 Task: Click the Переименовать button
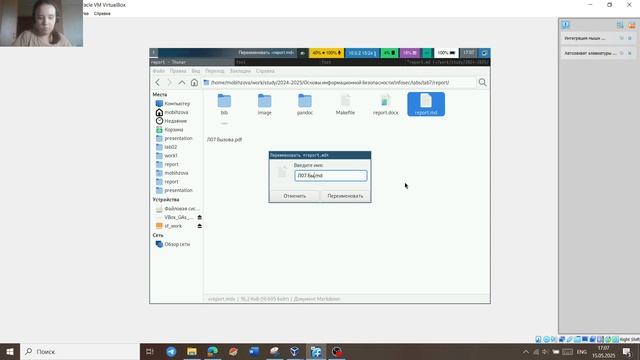[x=345, y=196]
